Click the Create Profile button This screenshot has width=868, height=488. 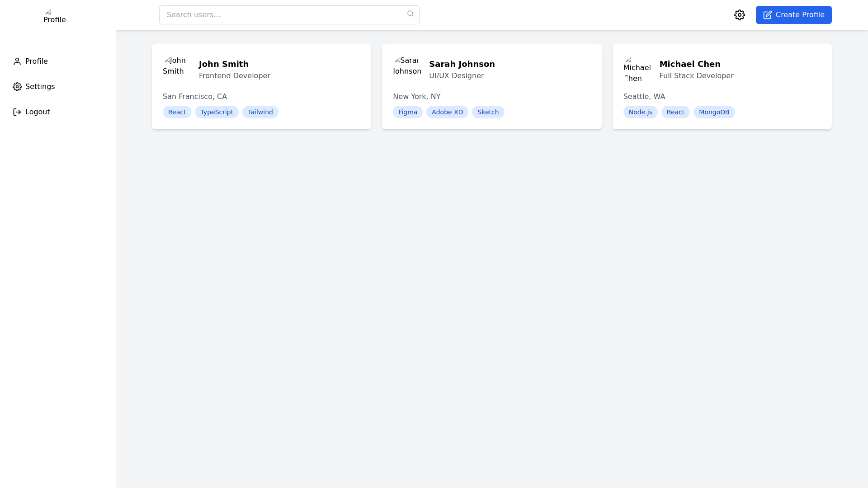pyautogui.click(x=793, y=14)
